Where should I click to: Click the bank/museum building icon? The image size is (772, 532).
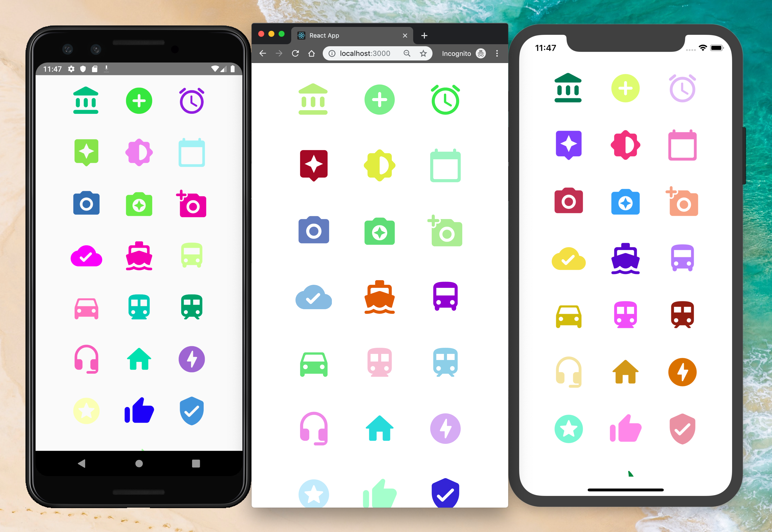(85, 100)
